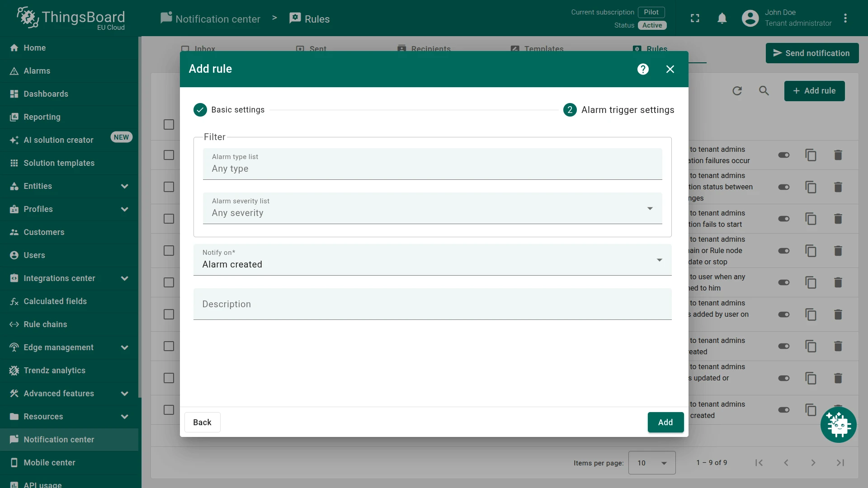Check the select-all rules checkbox
868x488 pixels.
(169, 124)
